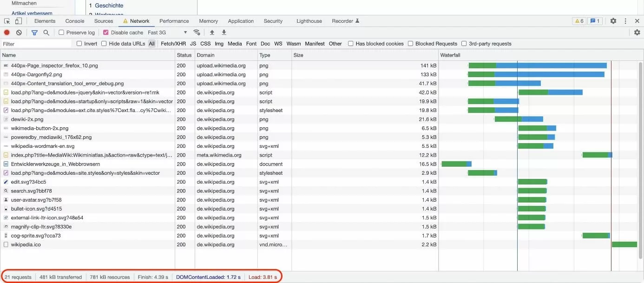Open the Fast 3G throttling dropdown
This screenshot has width=644, height=283.
(167, 33)
